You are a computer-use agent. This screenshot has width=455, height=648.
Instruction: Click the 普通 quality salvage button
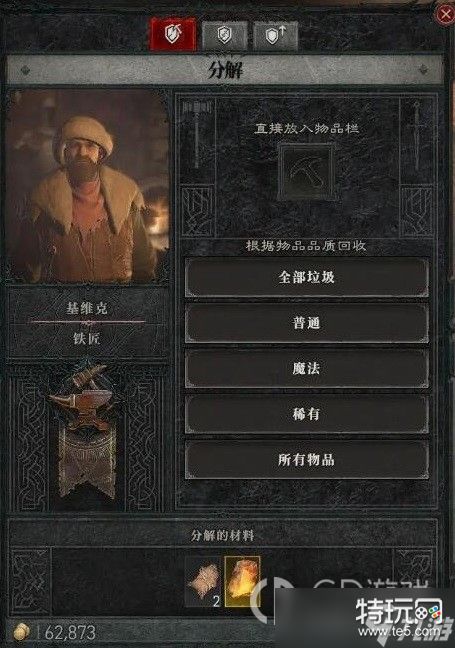click(x=306, y=323)
